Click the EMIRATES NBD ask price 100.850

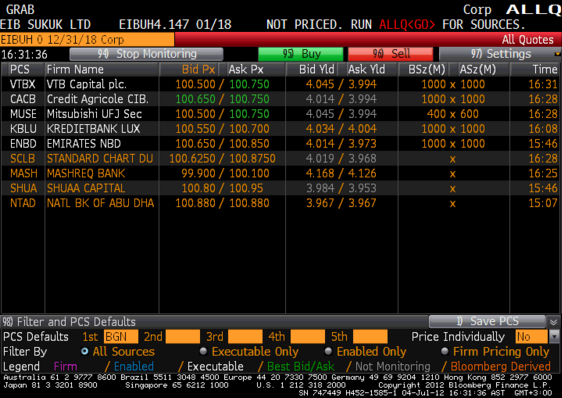click(x=249, y=144)
